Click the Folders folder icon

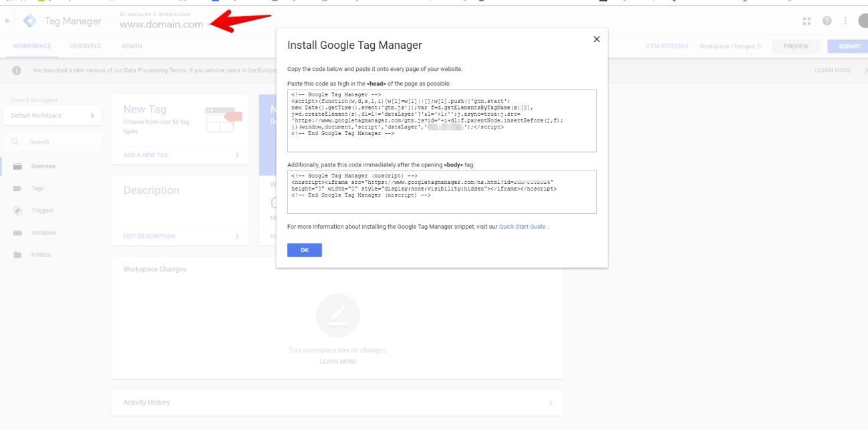click(x=17, y=255)
